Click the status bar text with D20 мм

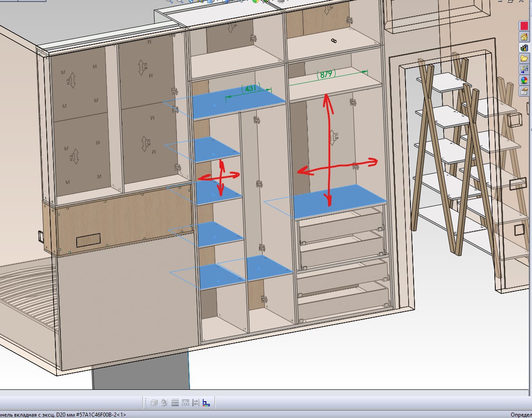[63, 415]
